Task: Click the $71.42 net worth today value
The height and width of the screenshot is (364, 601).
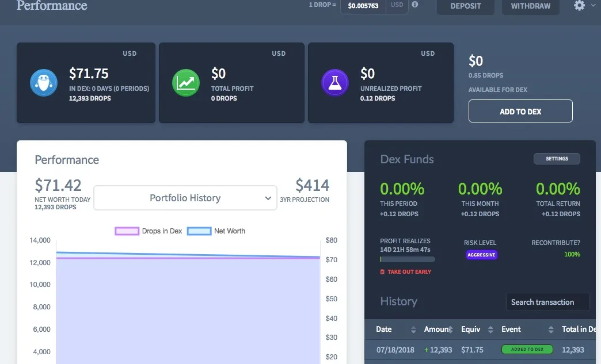Action: (x=58, y=185)
